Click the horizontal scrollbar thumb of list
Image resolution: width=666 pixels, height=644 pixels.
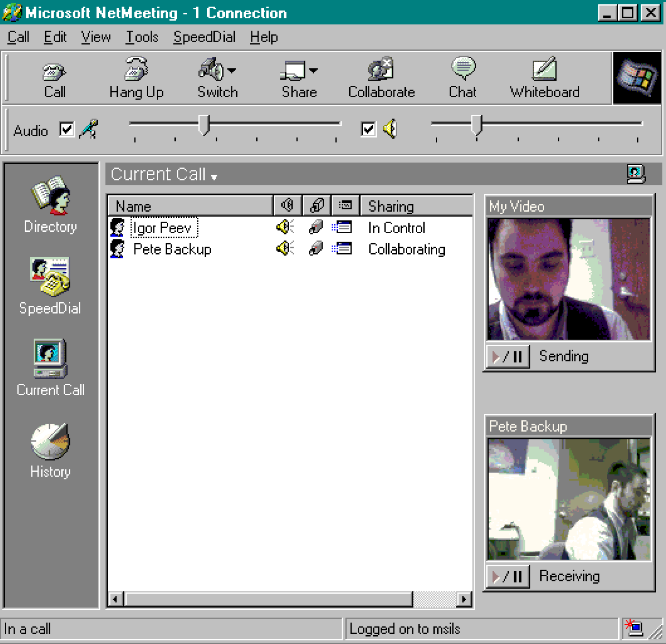tap(268, 599)
